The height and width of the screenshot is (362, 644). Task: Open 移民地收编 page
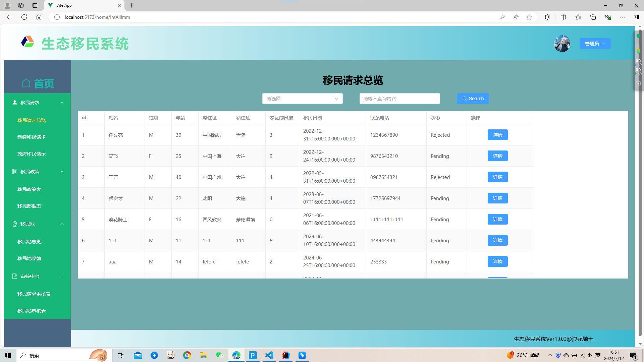click(29, 258)
